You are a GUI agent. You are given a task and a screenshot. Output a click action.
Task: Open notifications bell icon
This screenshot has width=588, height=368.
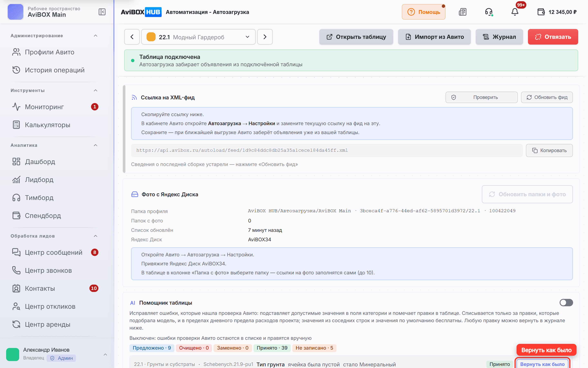pos(515,12)
